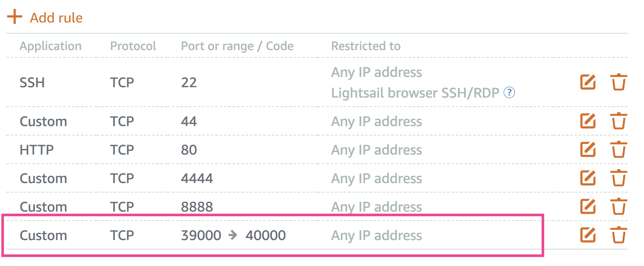644x266 pixels.
Task: Edit the Custom TCP 44 rule
Action: 588,121
